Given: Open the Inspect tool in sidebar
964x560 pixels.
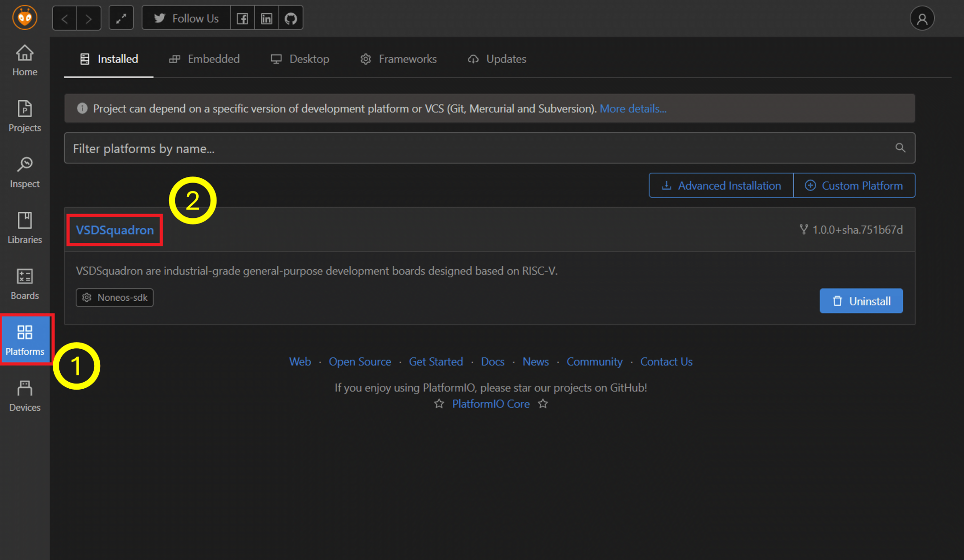Looking at the screenshot, I should (x=24, y=172).
